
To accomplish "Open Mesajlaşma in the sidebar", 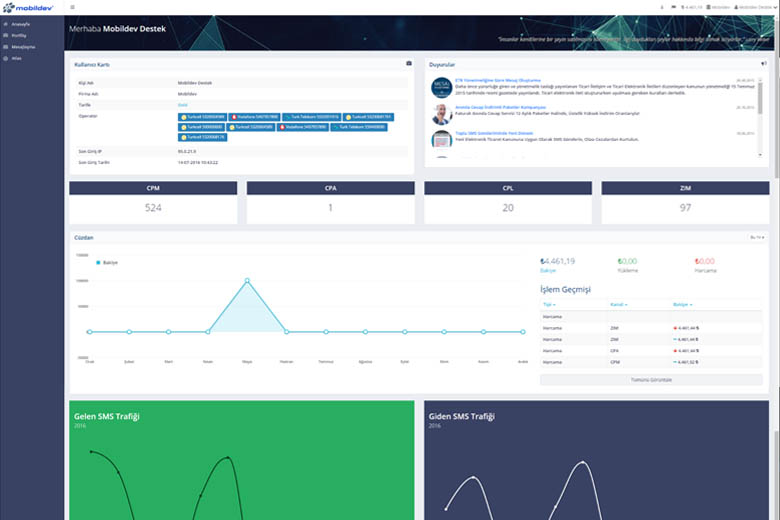I will point(23,47).
